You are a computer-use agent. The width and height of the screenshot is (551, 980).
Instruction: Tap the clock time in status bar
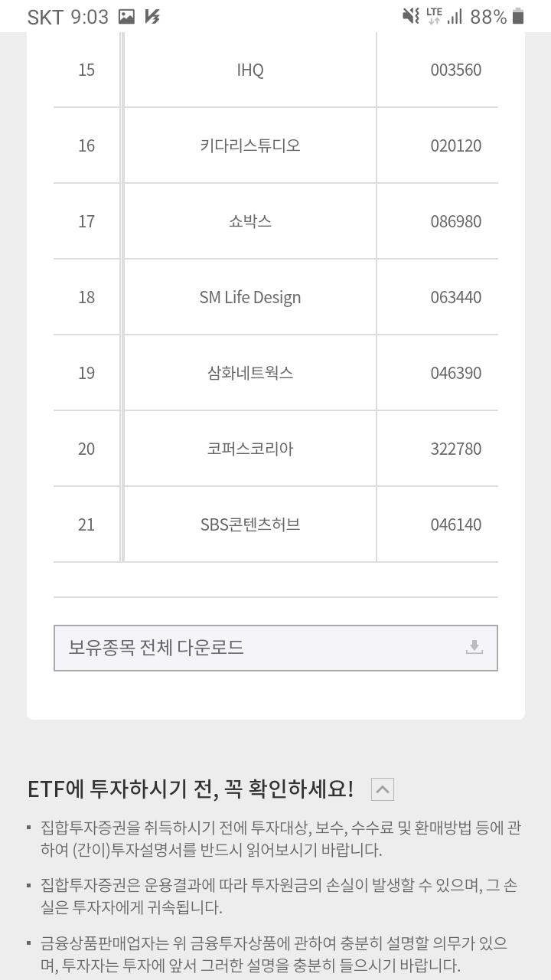[x=90, y=17]
